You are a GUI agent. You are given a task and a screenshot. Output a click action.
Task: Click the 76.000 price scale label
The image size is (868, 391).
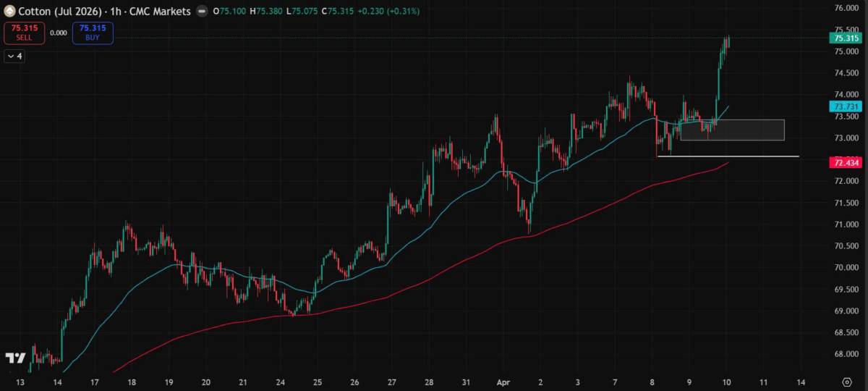[846, 9]
